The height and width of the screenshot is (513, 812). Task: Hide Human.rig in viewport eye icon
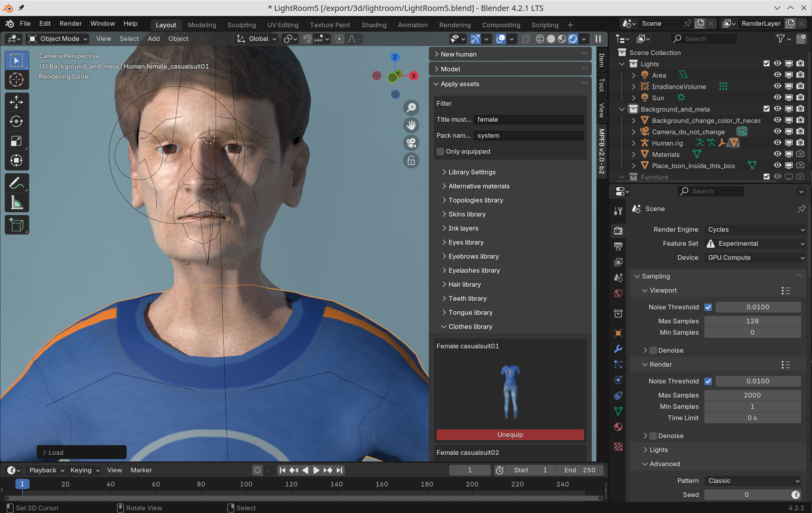[x=777, y=143]
